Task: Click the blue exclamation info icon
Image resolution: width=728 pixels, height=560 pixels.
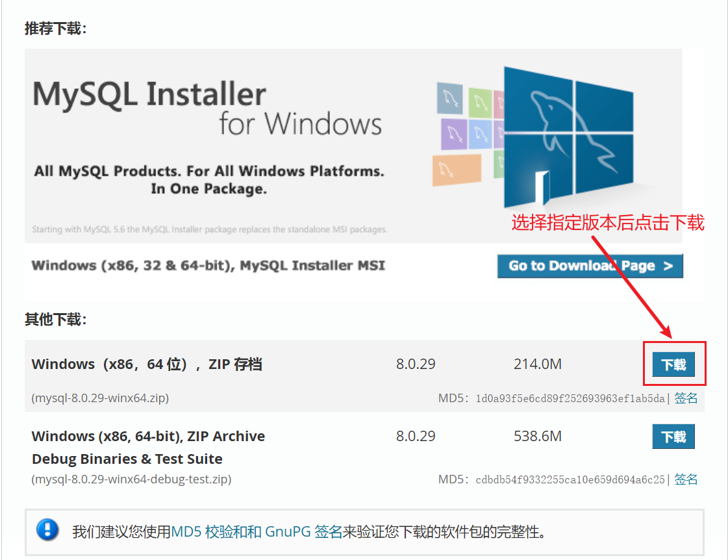Action: point(47,530)
